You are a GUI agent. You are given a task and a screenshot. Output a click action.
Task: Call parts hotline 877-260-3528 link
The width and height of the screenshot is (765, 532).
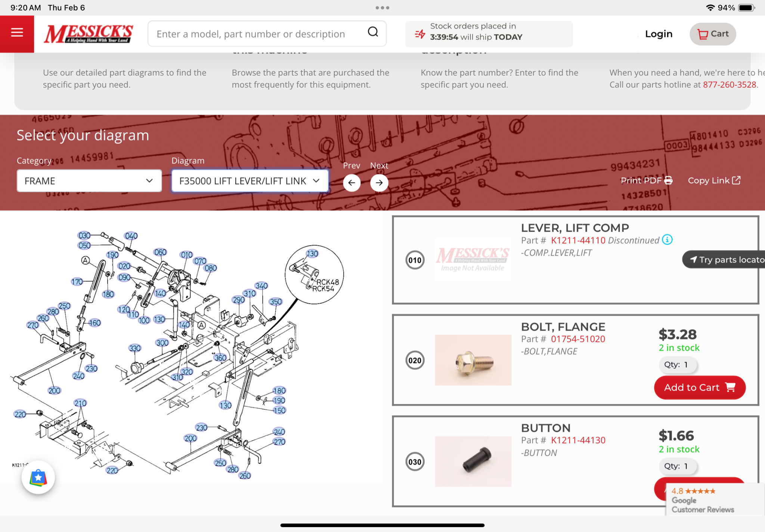tap(729, 85)
